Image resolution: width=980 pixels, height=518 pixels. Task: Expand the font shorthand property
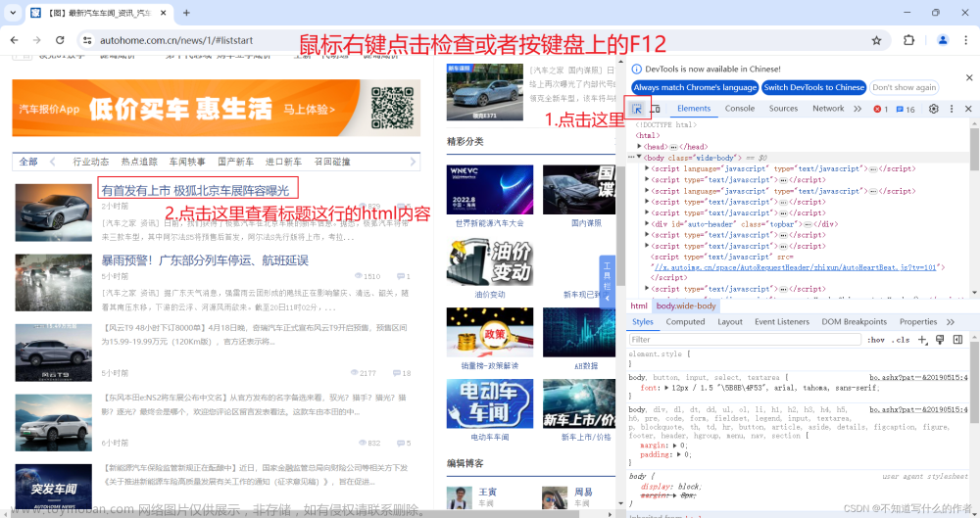[x=666, y=388]
